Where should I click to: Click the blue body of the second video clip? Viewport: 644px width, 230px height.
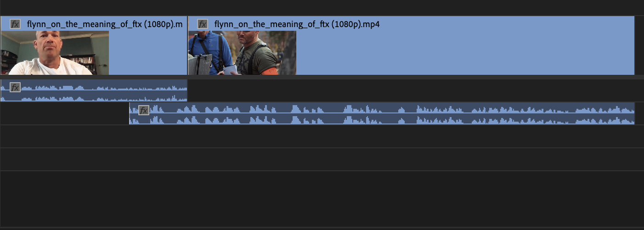click(x=465, y=53)
